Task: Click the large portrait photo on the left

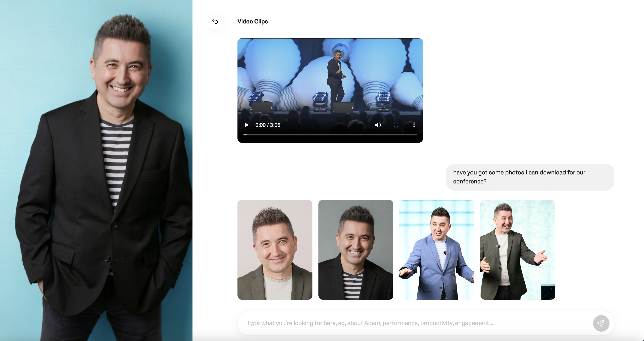Action: coord(96,170)
